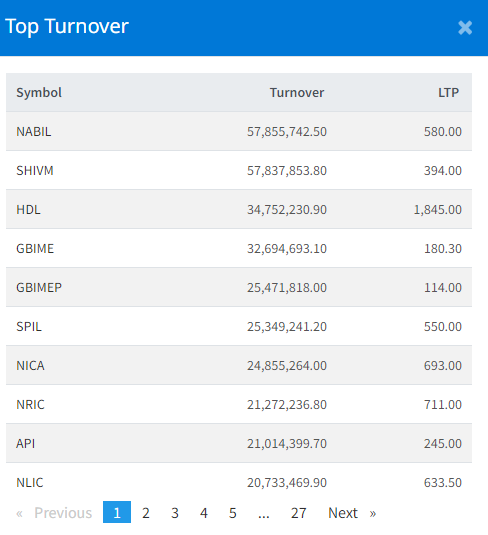This screenshot has width=488, height=535.
Task: Click LTP value 693.00
Action: [x=443, y=365]
